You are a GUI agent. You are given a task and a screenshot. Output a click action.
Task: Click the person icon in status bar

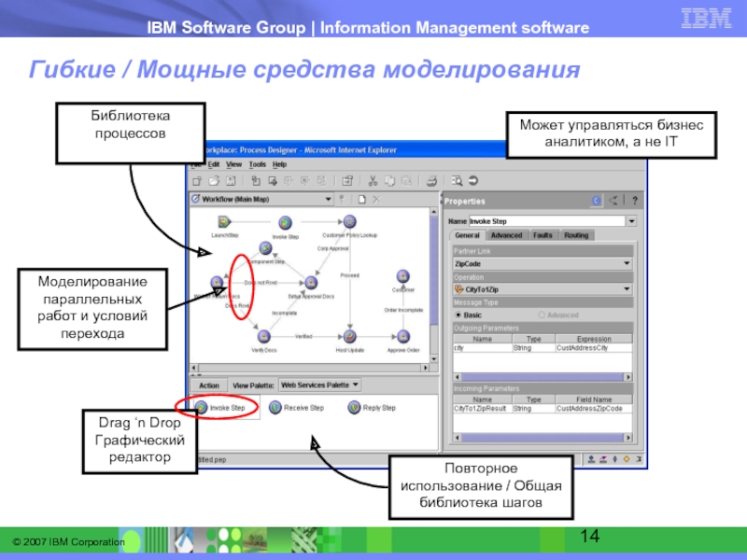click(x=591, y=459)
